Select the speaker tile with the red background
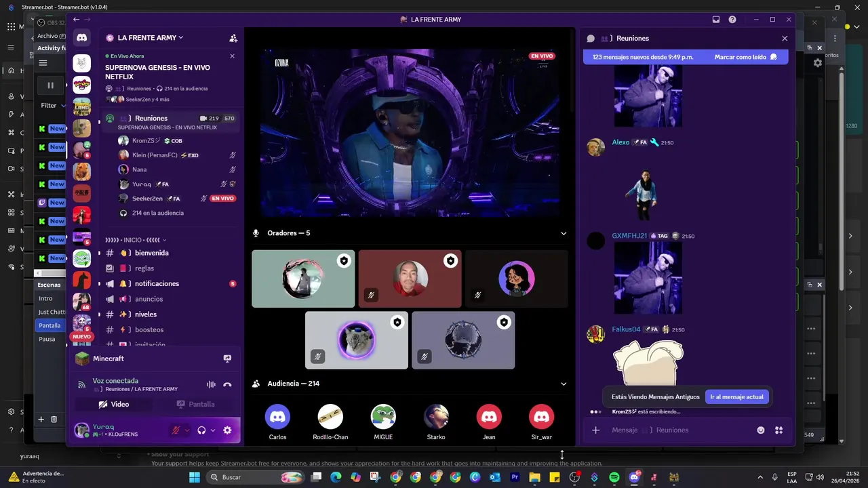This screenshot has width=868, height=488. pyautogui.click(x=410, y=279)
